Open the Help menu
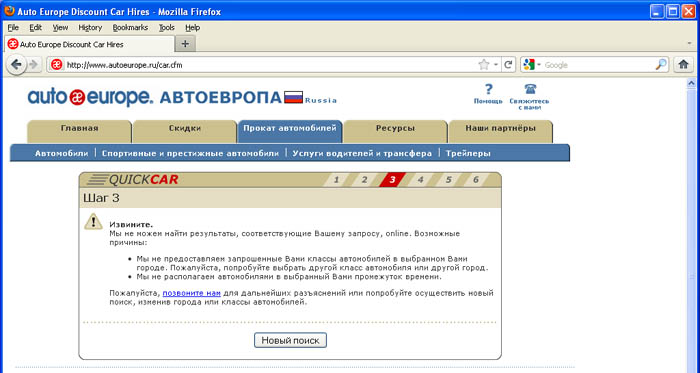 coord(192,27)
